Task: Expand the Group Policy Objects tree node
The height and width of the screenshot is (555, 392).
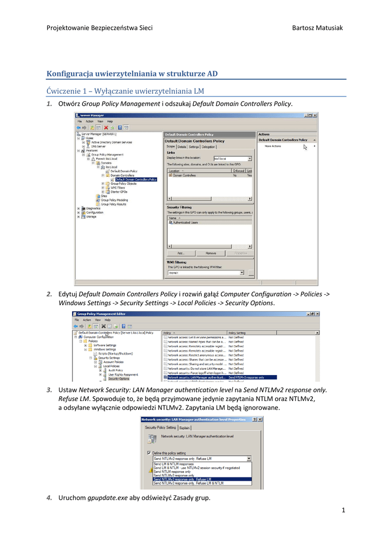Action: [x=102, y=184]
